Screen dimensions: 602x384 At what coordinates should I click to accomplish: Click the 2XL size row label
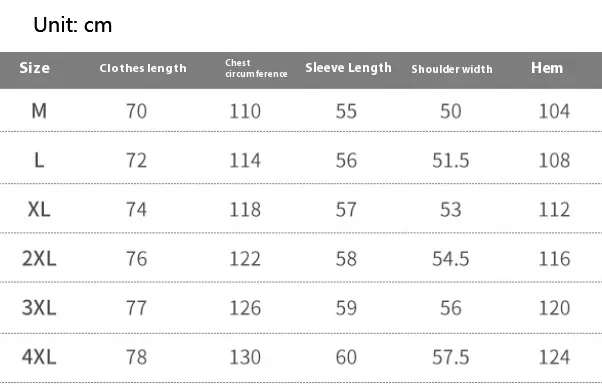coord(39,258)
